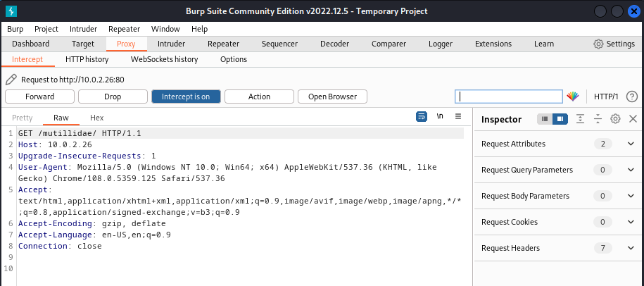
Task: Switch editor to Raw view
Action: [61, 118]
